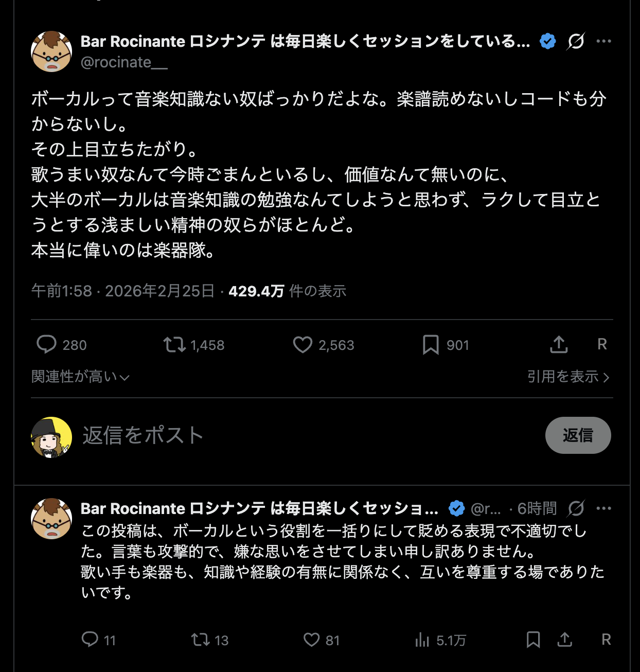Click Bar Rocinante's profile avatar
Viewport: 640px width, 672px height.
pos(50,51)
